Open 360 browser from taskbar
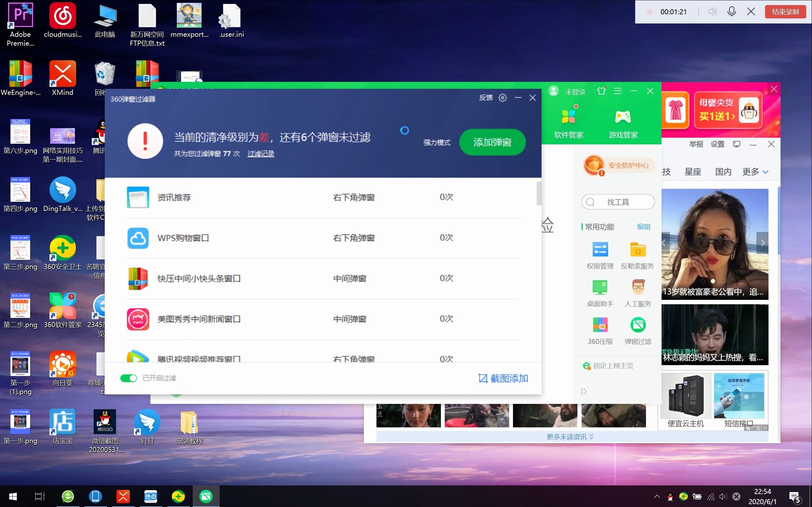 coord(68,496)
